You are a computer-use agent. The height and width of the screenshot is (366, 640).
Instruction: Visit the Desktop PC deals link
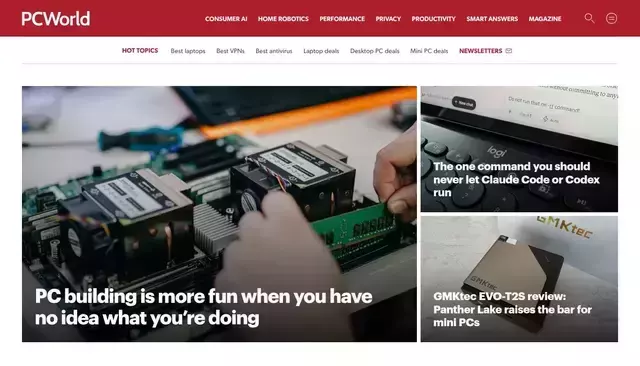coord(375,51)
